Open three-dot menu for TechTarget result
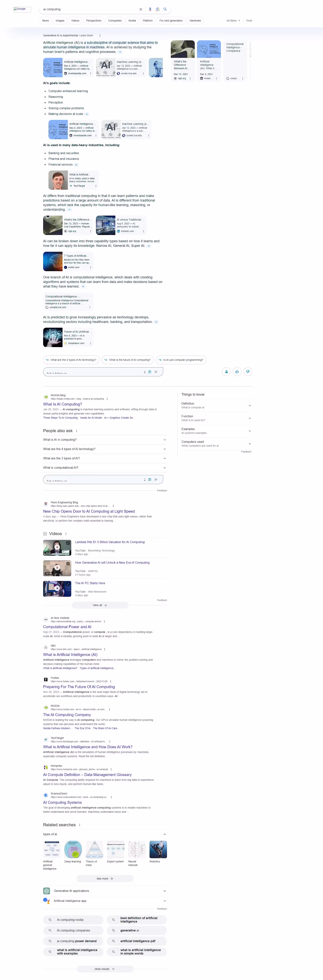323x980 pixels. pos(110,741)
